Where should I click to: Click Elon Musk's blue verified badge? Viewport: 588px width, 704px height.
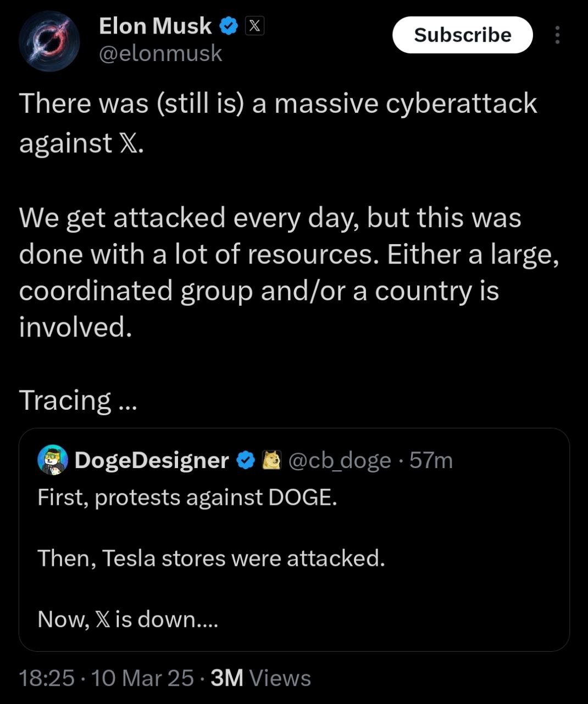pyautogui.click(x=228, y=26)
